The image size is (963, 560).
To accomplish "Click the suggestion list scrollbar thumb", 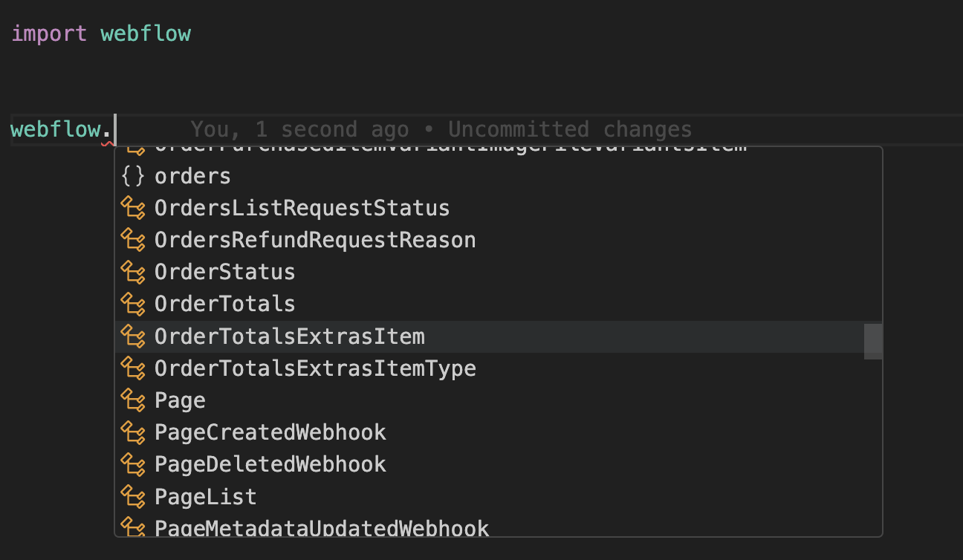I will coord(875,340).
